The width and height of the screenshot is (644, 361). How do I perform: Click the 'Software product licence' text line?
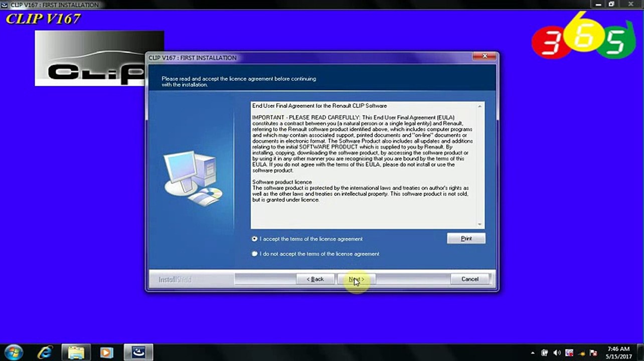pos(282,182)
